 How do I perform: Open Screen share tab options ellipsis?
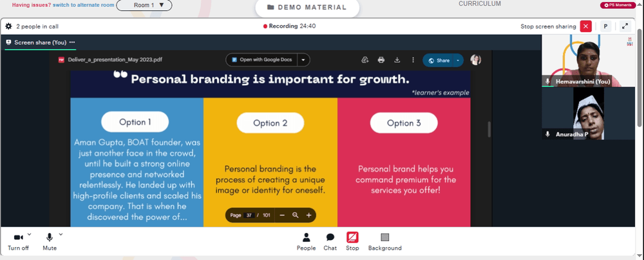coord(72,43)
